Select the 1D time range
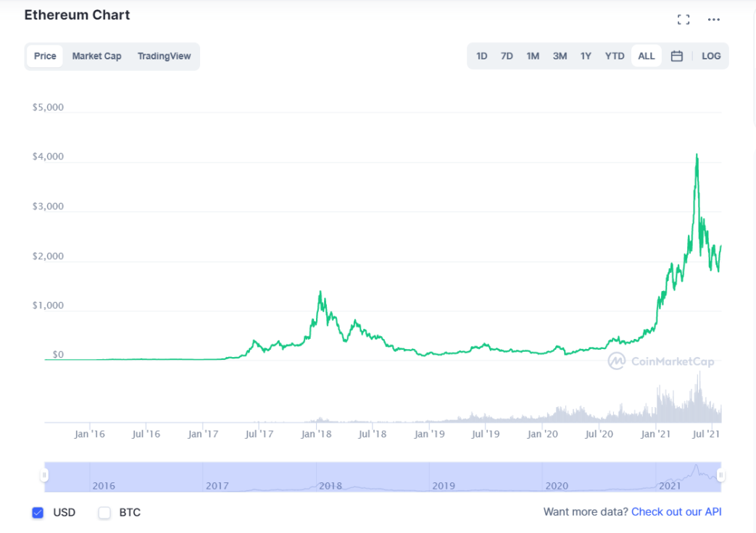 (482, 56)
